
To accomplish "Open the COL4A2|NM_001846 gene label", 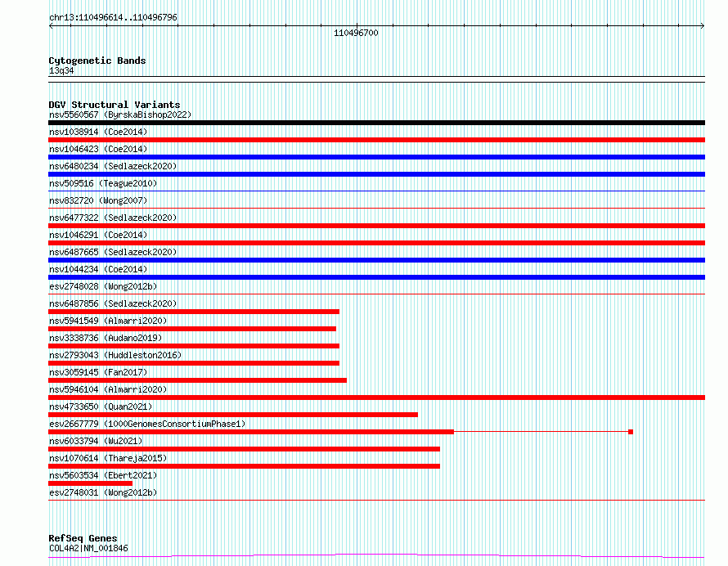I will tap(88, 548).
